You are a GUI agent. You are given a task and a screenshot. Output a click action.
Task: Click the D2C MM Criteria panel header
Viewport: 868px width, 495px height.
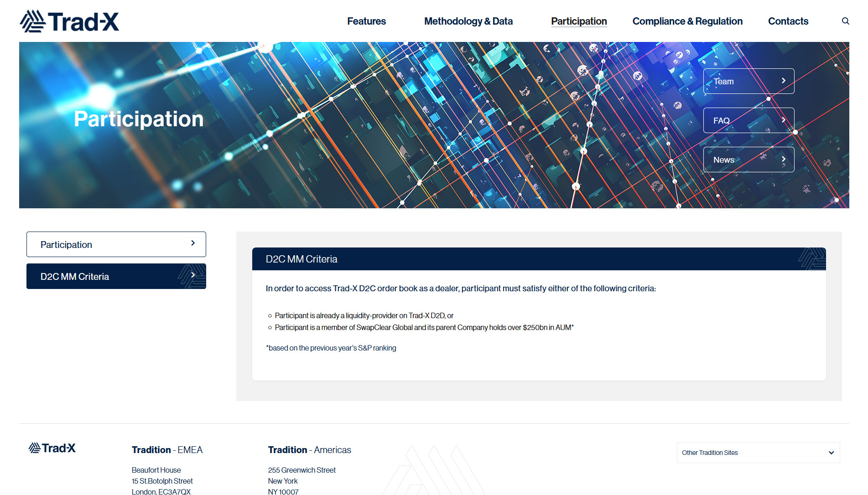pos(538,259)
